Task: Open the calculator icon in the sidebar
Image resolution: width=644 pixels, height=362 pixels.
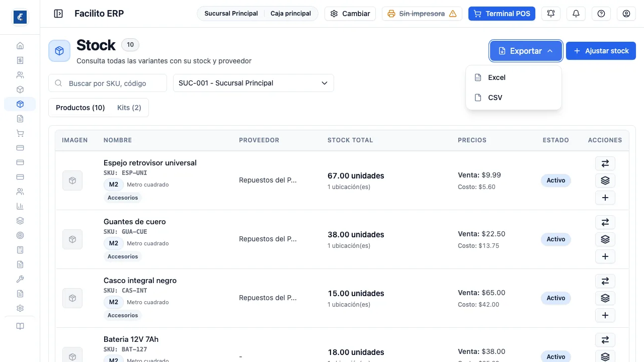Action: pos(20,250)
